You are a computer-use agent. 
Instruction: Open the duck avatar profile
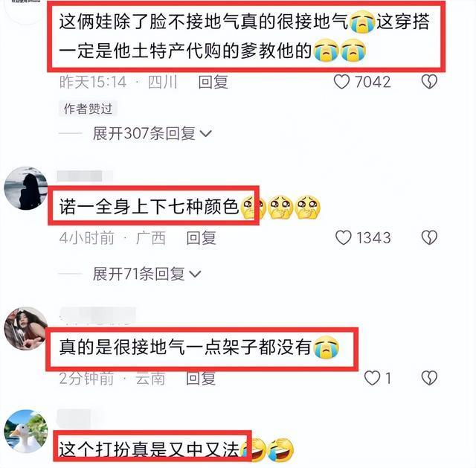tap(26, 432)
